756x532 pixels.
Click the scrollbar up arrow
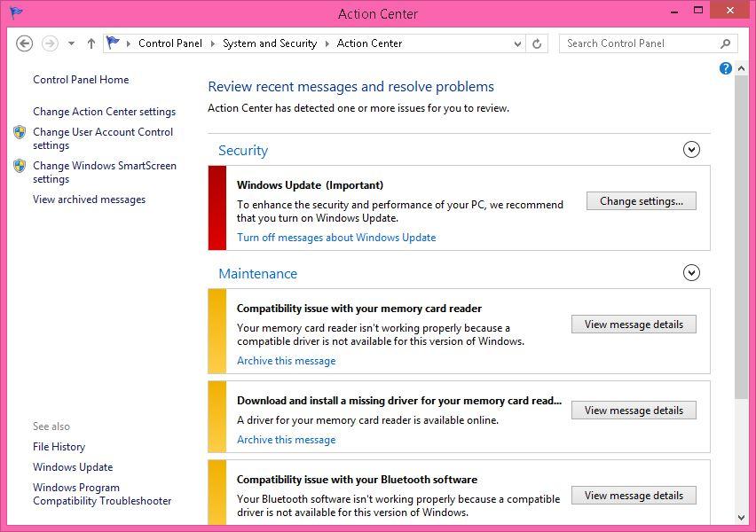click(x=741, y=69)
